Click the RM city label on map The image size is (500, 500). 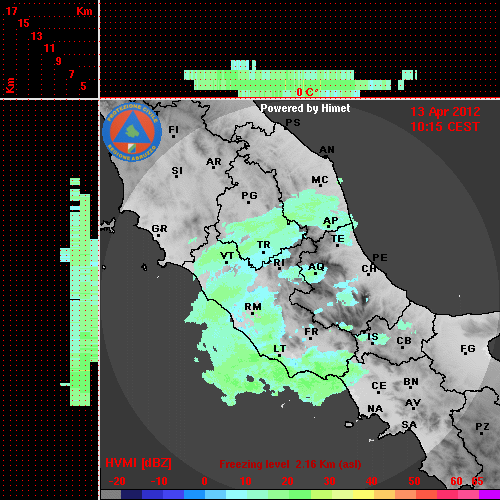pyautogui.click(x=253, y=307)
